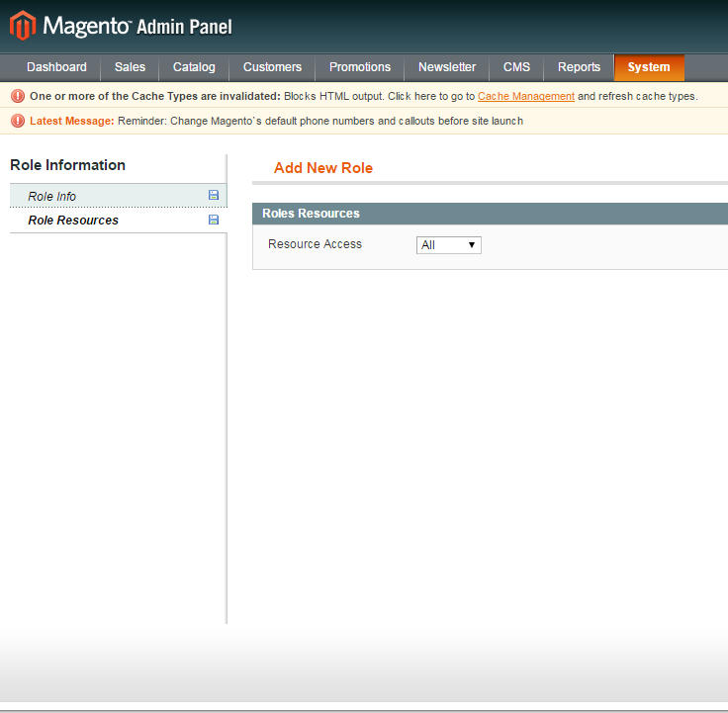
Task: Follow the Cache Management link
Action: [526, 96]
